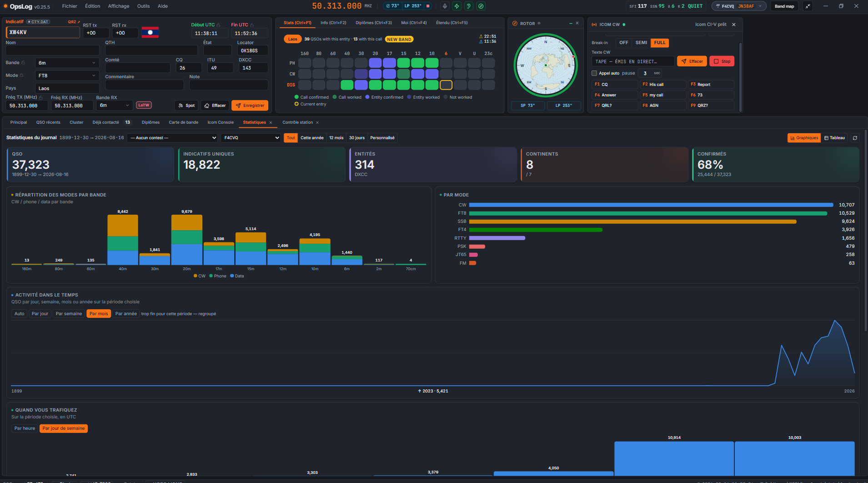Refresh the journal statistics
Viewport: 868px width, 483px height.
click(x=855, y=138)
